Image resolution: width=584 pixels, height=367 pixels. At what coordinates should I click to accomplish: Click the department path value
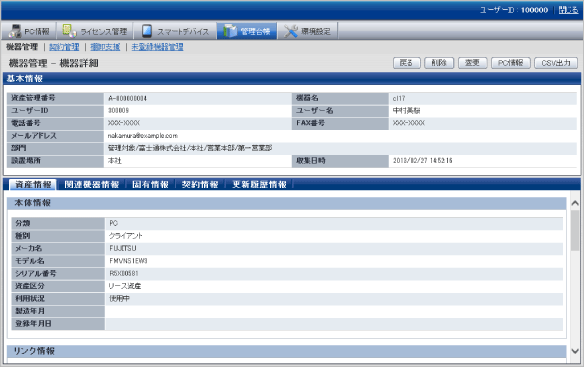pos(190,148)
